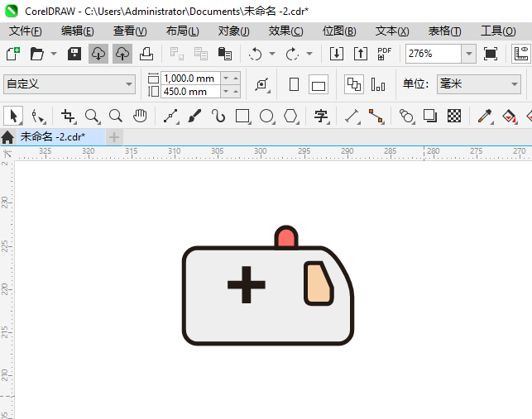Redo the last action

[x=292, y=54]
